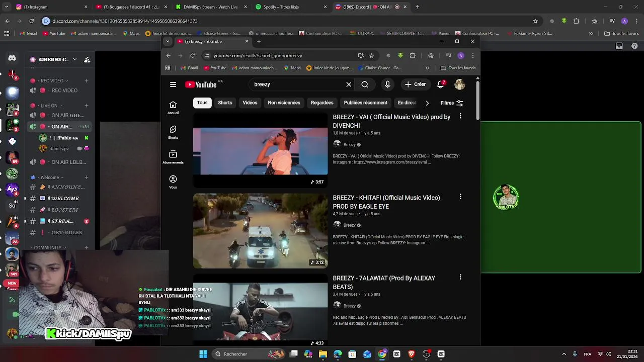Open more options for BREEZY - 7ALAWIAT video
The image size is (644, 362).
coord(460,277)
